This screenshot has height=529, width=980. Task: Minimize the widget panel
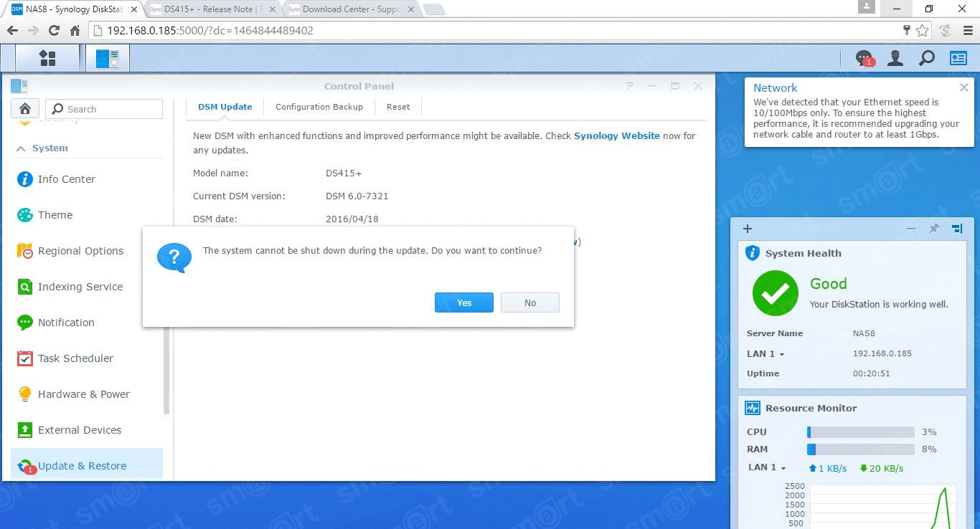911,229
